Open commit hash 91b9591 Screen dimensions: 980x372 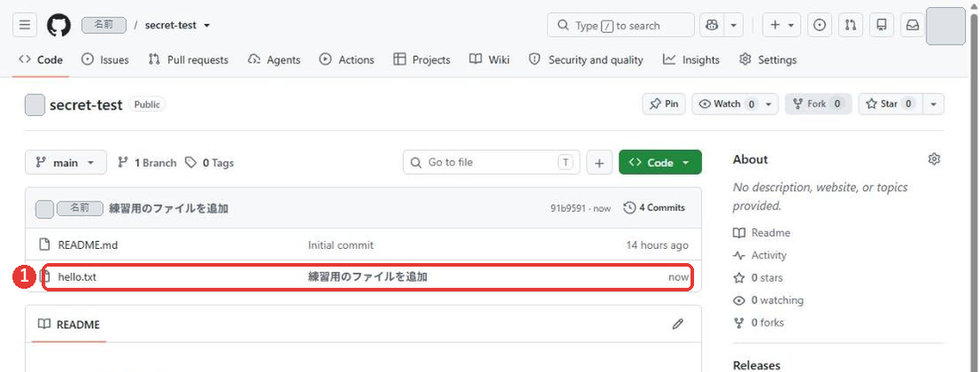click(568, 208)
